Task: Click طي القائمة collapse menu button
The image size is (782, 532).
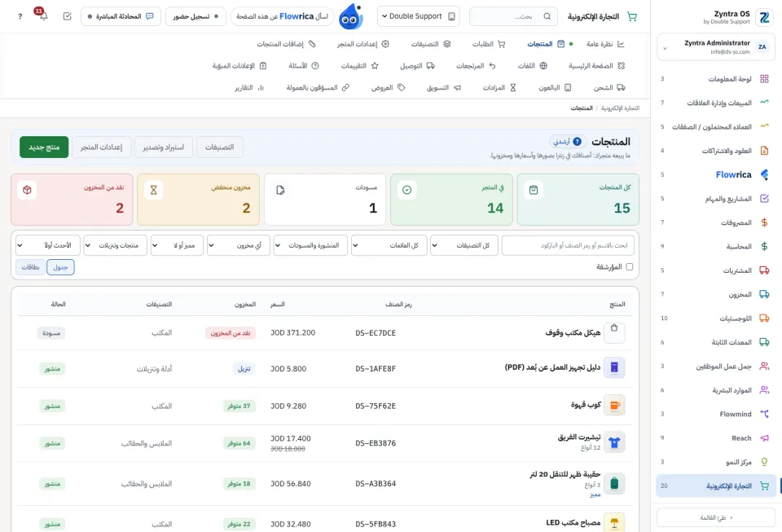Action: coord(716,517)
